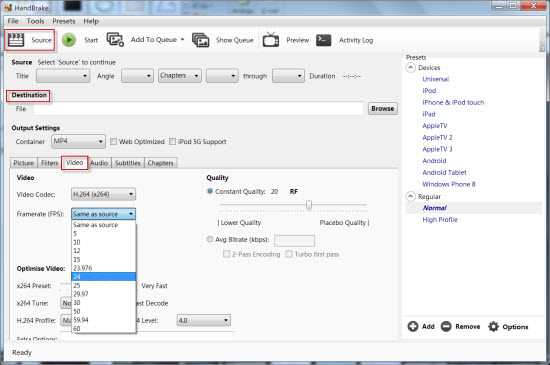Collapse the Regular presets group

pyautogui.click(x=410, y=196)
